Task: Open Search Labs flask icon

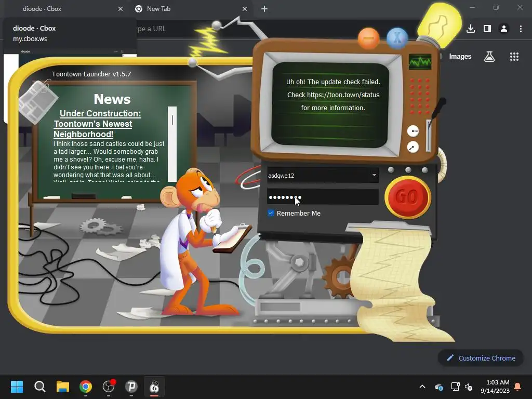Action: coord(489,56)
